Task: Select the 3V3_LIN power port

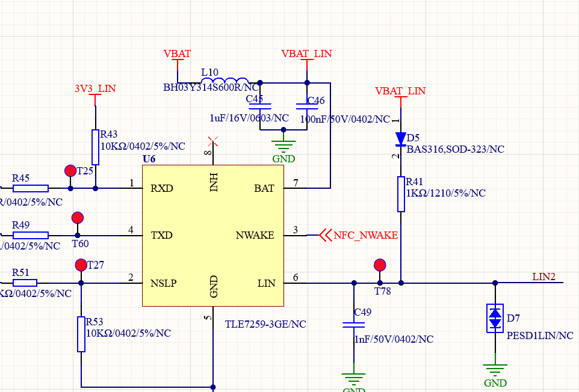Action: tap(95, 89)
